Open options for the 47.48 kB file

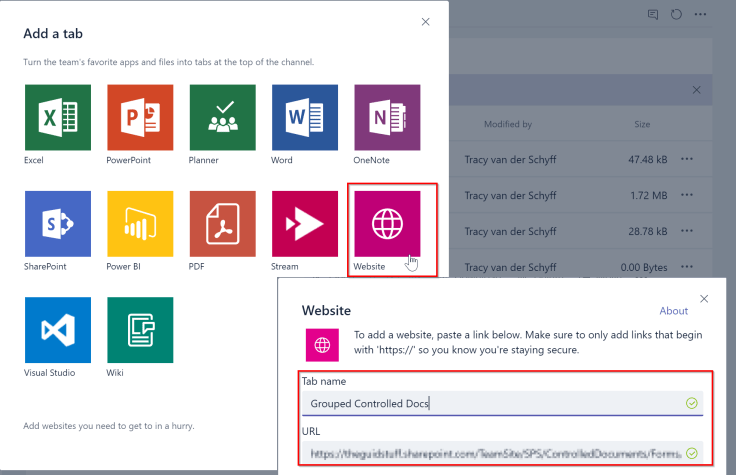pyautogui.click(x=687, y=159)
